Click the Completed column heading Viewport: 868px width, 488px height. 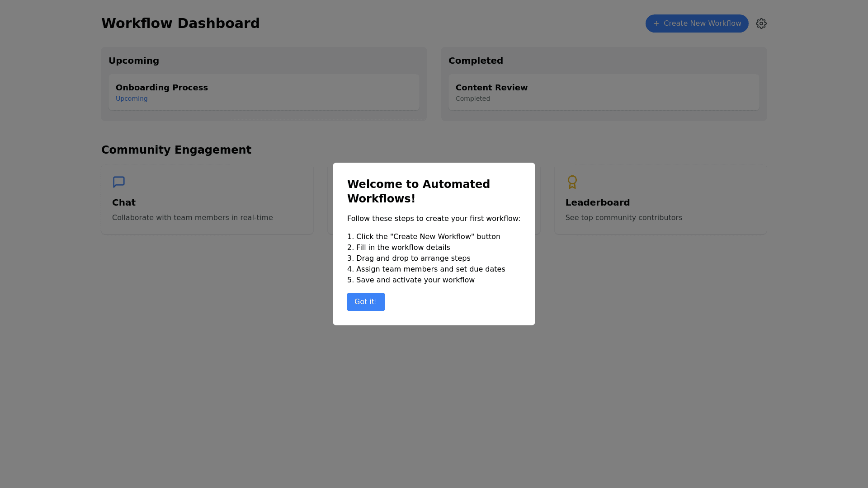[476, 61]
